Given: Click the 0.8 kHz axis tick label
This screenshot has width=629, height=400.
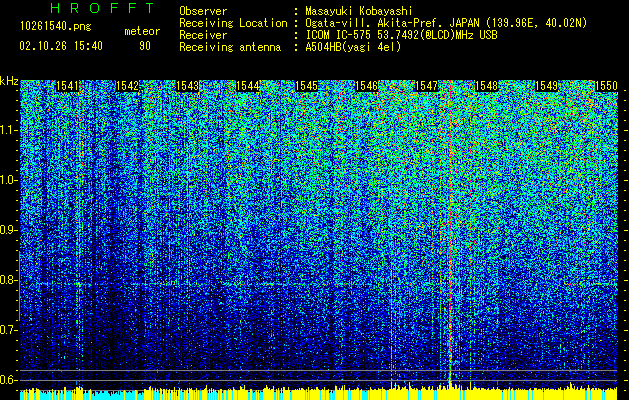Looking at the screenshot, I should point(8,280).
